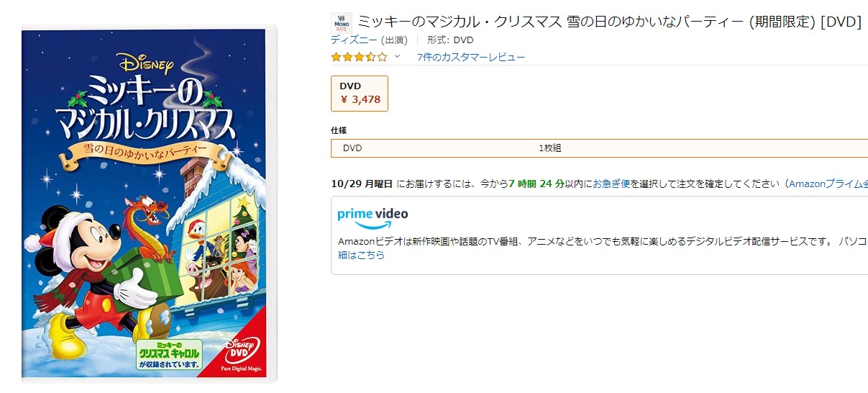868x393 pixels.
Task: Click the Mono Rate icon beside the title
Action: [342, 22]
